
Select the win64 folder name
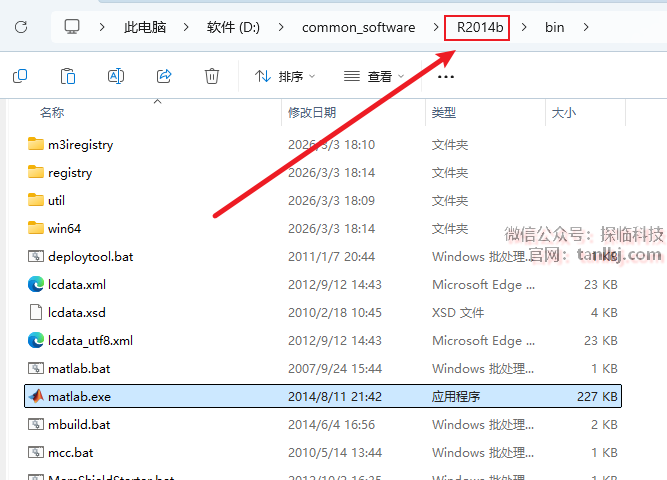pos(64,229)
